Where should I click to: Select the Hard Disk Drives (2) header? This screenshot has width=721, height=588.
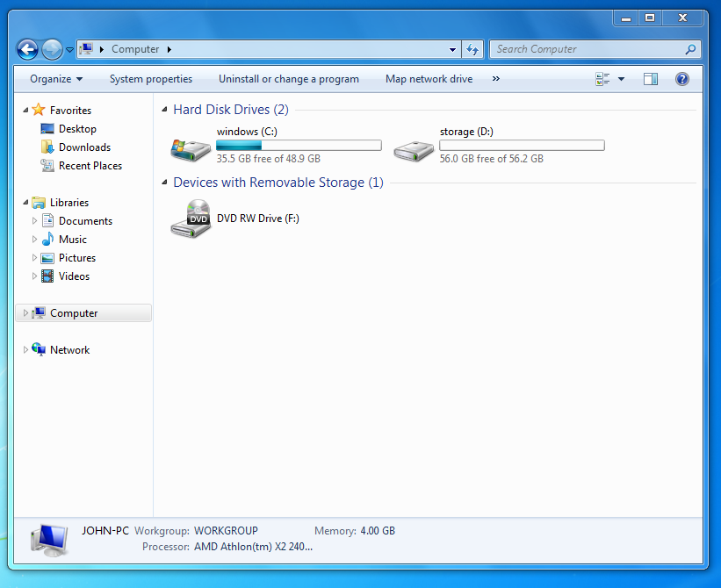pyautogui.click(x=231, y=110)
